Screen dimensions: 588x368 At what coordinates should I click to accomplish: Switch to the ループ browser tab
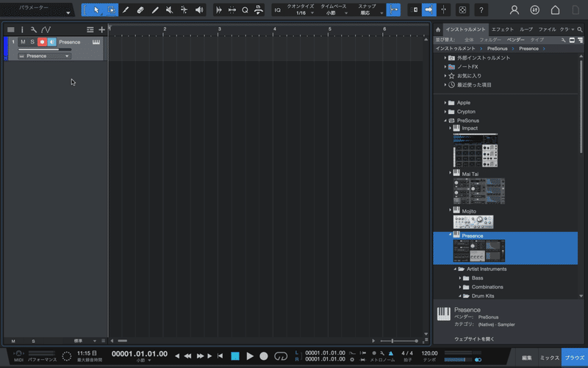[x=526, y=29]
